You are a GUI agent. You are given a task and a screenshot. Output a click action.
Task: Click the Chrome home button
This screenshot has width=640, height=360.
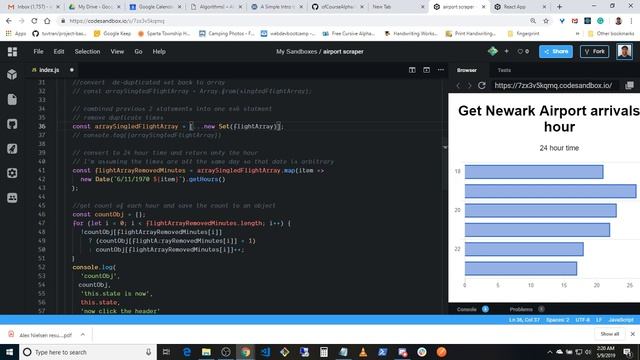tap(47, 21)
